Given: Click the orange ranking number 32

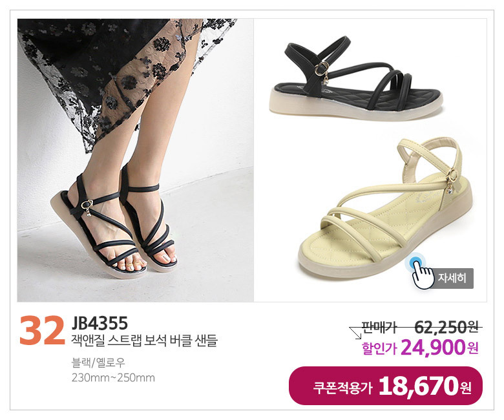Looking at the screenshot, I should (x=42, y=330).
